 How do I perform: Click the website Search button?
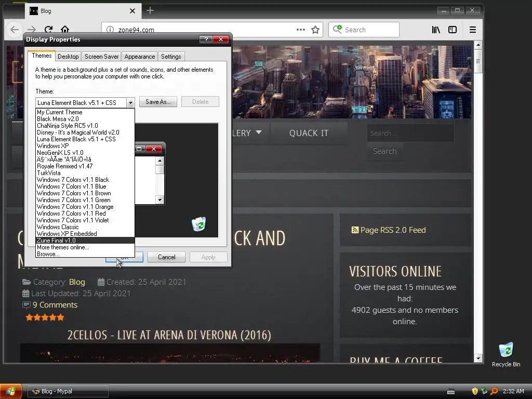click(385, 151)
